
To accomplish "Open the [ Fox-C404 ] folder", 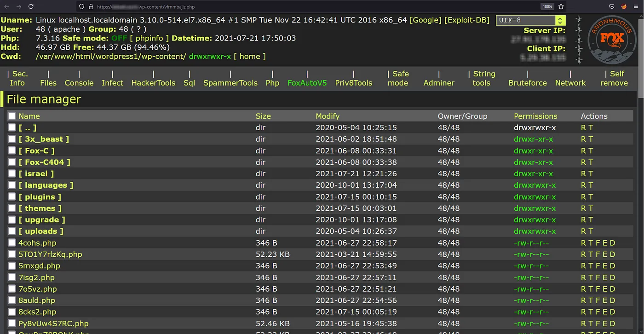I will tap(45, 162).
